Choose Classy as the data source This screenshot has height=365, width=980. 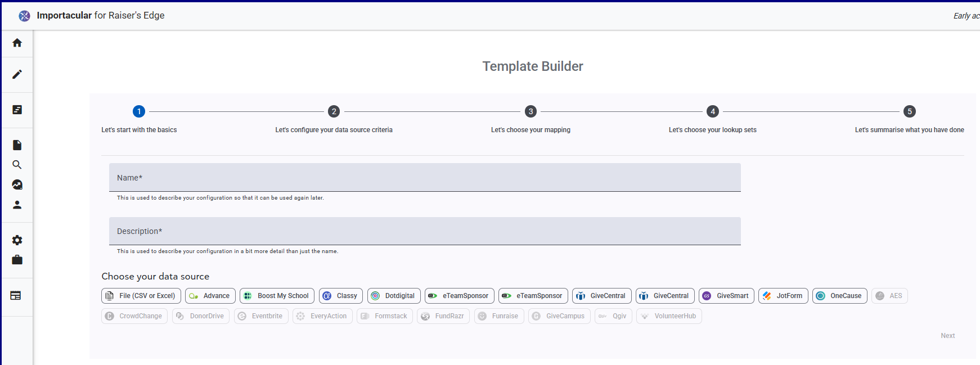(340, 296)
